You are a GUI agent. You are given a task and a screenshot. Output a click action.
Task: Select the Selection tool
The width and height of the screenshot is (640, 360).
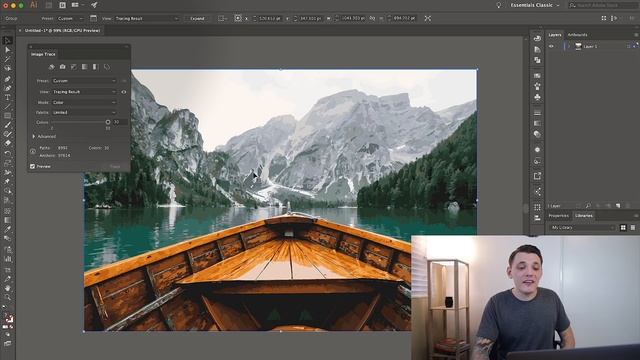click(7, 40)
